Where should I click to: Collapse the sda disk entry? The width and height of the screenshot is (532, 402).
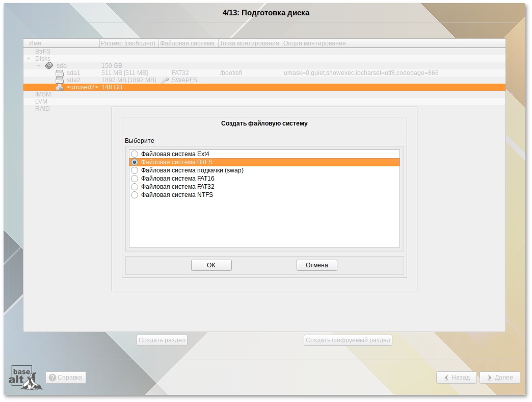click(39, 65)
